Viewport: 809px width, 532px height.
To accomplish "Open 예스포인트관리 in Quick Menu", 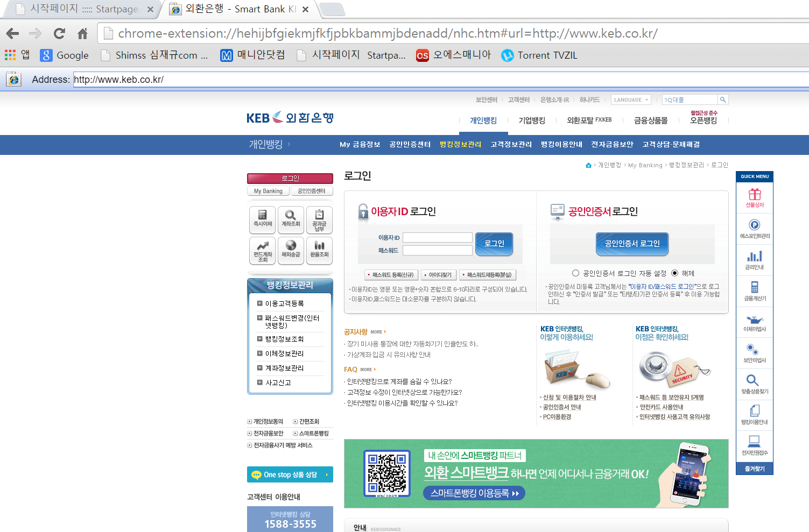I will 755,229.
